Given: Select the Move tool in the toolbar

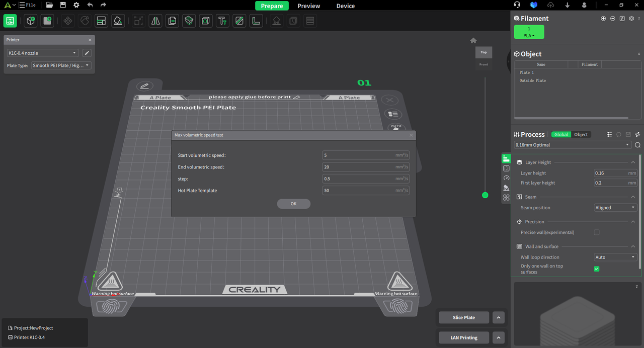Looking at the screenshot, I should click(67, 21).
